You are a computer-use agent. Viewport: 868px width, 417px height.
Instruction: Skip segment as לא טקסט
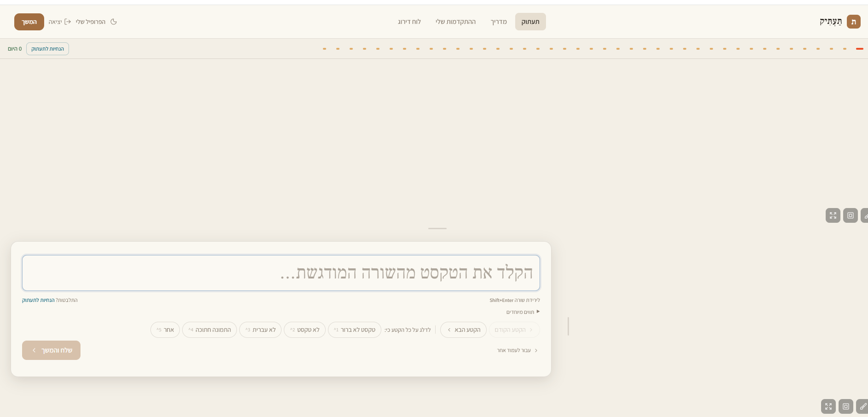305,330
